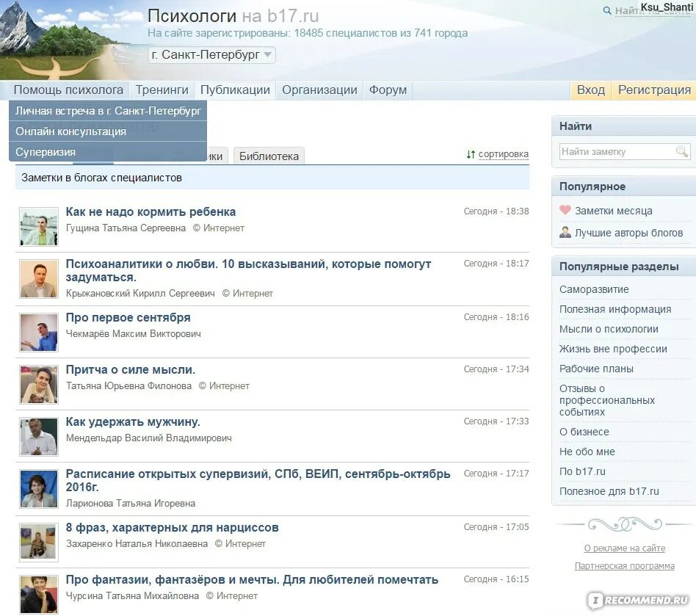
Task: Click Гущина Татьяна Сергеевна's avatar thumbnail
Action: (39, 226)
